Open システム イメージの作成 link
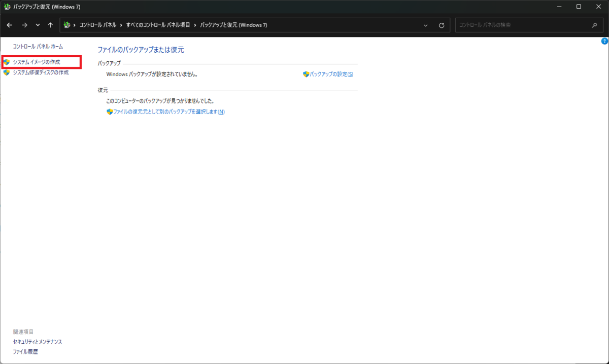609x364 pixels. (37, 62)
